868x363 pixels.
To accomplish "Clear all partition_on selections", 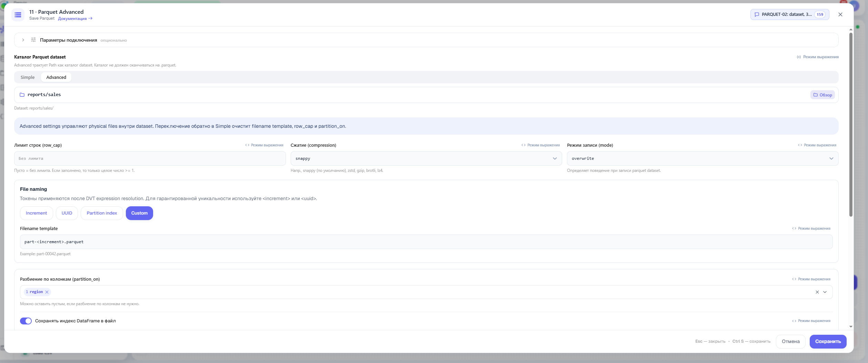I will [x=817, y=292].
